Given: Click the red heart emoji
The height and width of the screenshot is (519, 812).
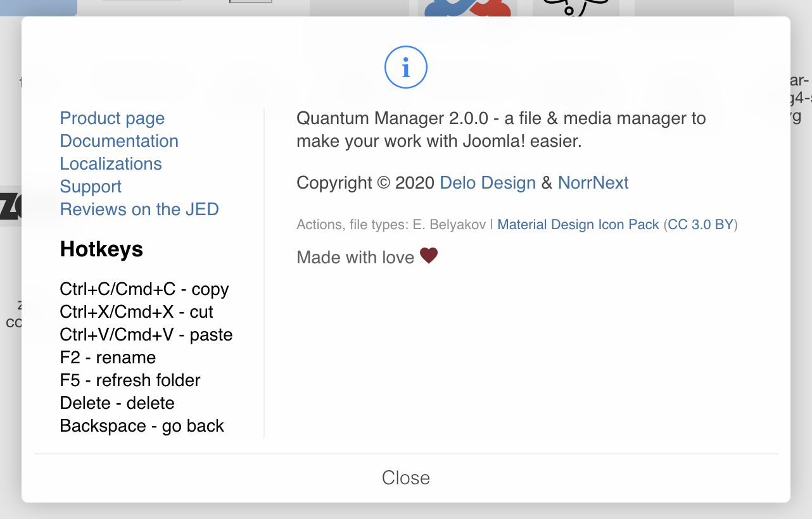Looking at the screenshot, I should 428,255.
